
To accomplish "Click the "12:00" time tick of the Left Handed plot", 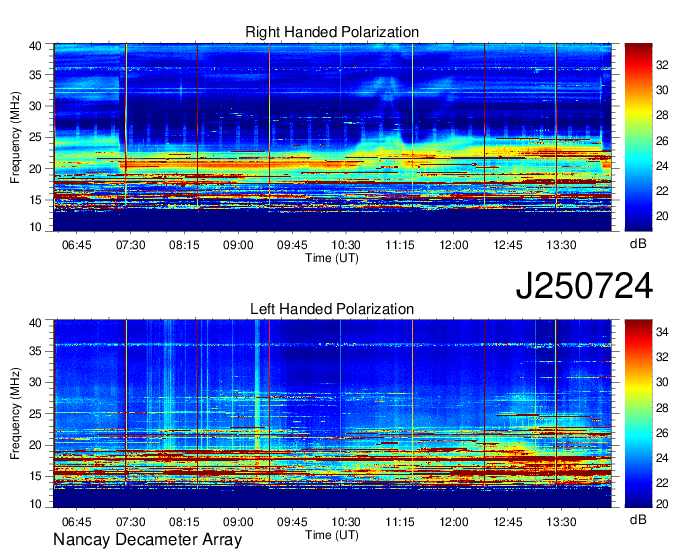I will pos(454,522).
